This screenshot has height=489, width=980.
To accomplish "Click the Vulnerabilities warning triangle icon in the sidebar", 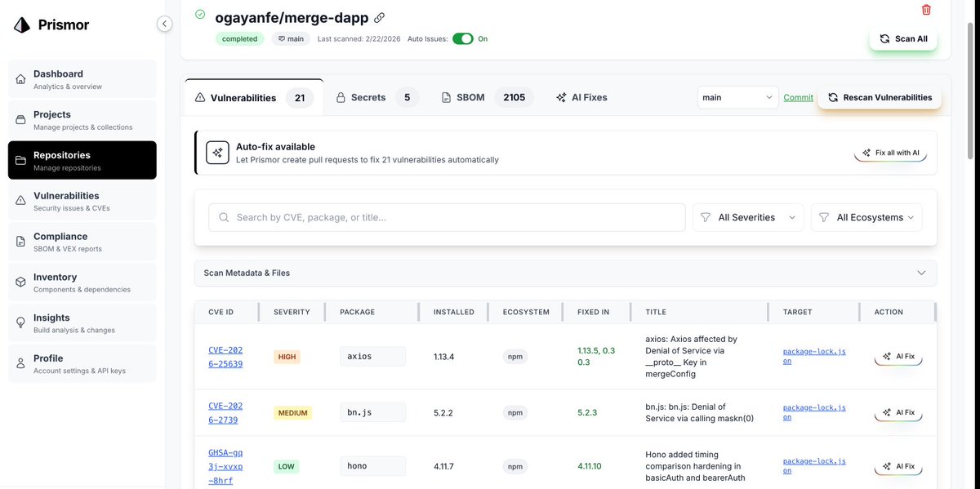I will [21, 201].
